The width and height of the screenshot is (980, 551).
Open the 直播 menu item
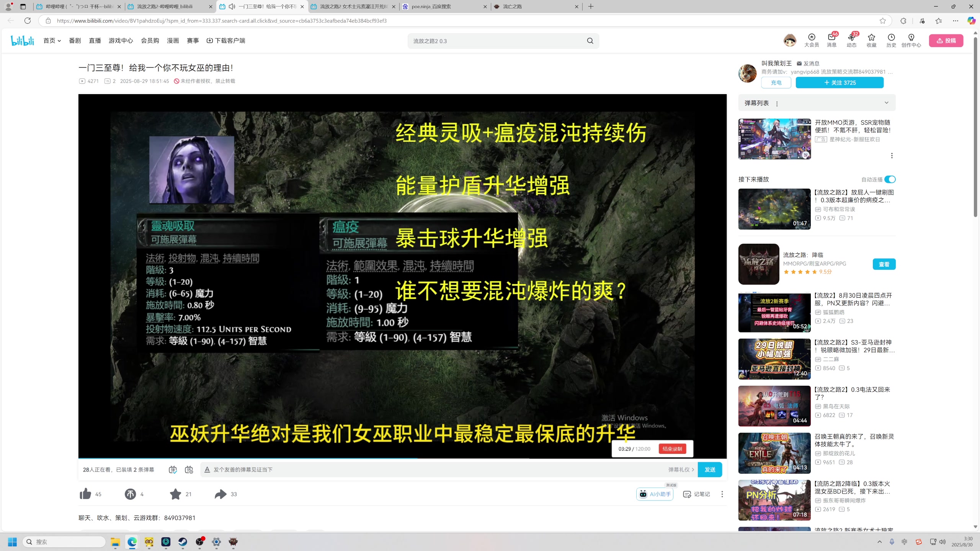tap(95, 41)
